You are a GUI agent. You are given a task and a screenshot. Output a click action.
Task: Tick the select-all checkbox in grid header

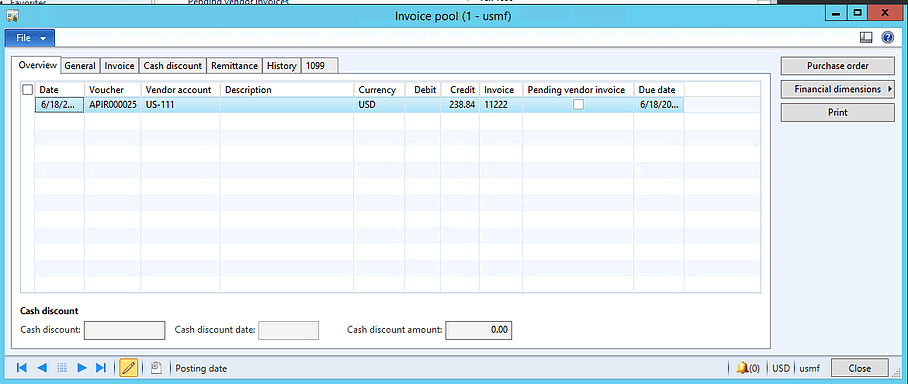click(27, 90)
